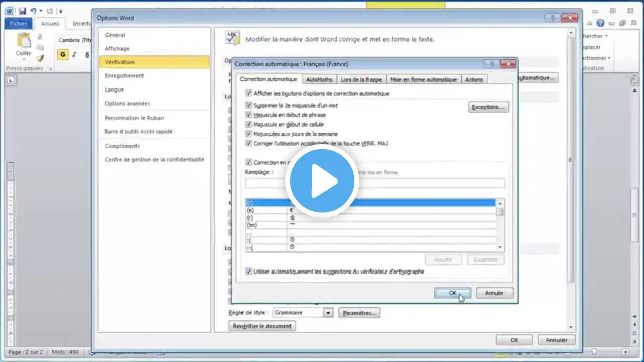644x362 pixels.
Task: Play the video with the blue button
Action: pyautogui.click(x=322, y=181)
